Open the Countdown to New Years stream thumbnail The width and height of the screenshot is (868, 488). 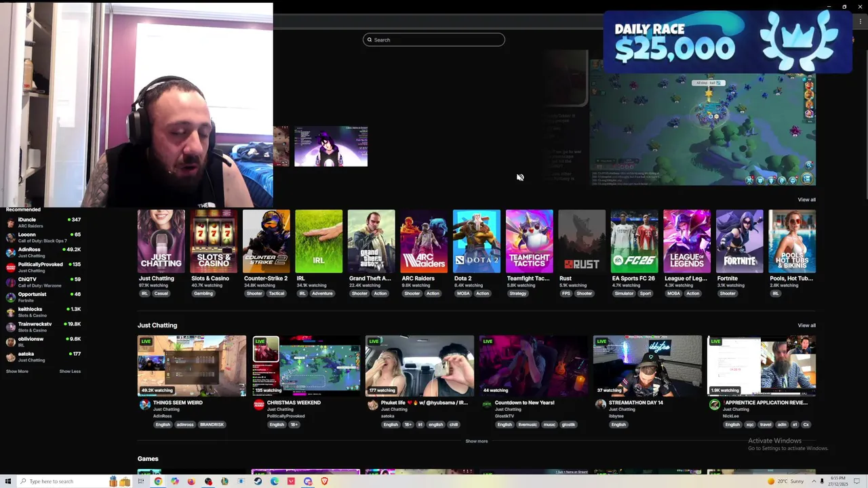tap(534, 366)
